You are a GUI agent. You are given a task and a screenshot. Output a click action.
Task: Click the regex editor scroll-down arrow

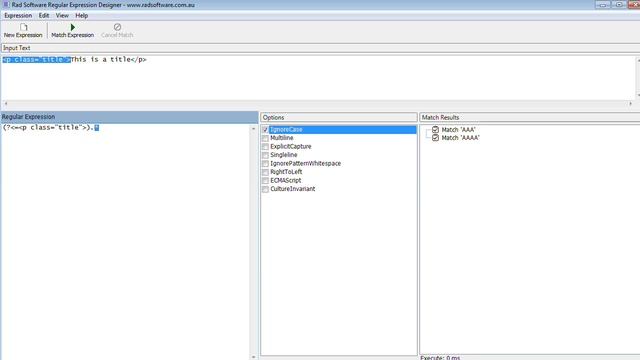pos(253,357)
